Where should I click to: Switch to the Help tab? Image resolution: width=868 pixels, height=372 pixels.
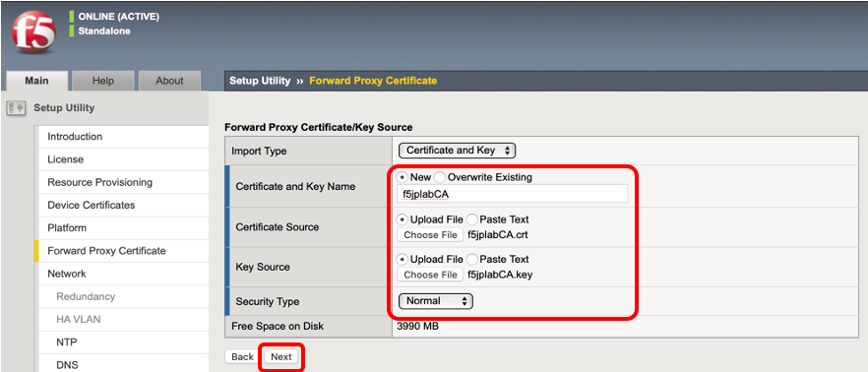coord(103,81)
